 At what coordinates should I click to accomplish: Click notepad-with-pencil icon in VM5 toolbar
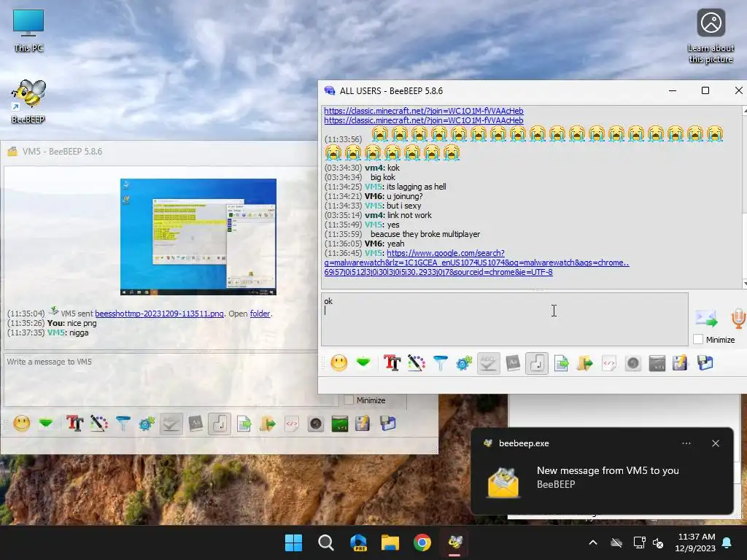363,424
